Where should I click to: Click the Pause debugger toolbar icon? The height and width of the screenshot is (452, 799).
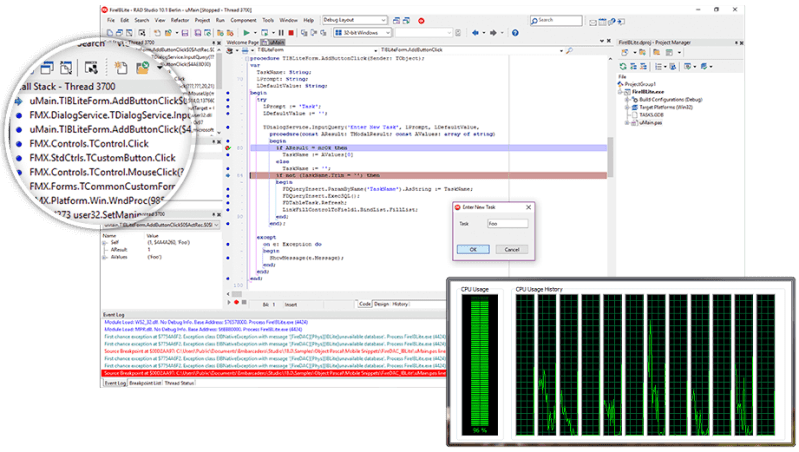tap(281, 33)
